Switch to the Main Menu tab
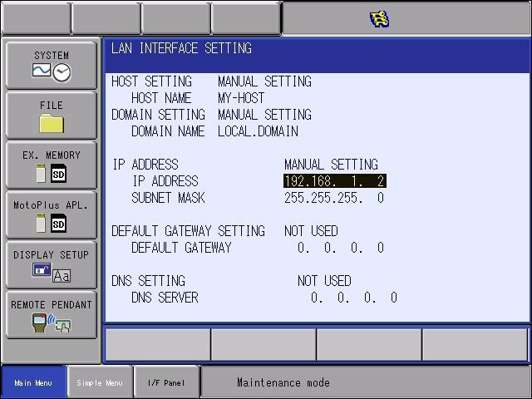The width and height of the screenshot is (532, 399). click(x=33, y=382)
